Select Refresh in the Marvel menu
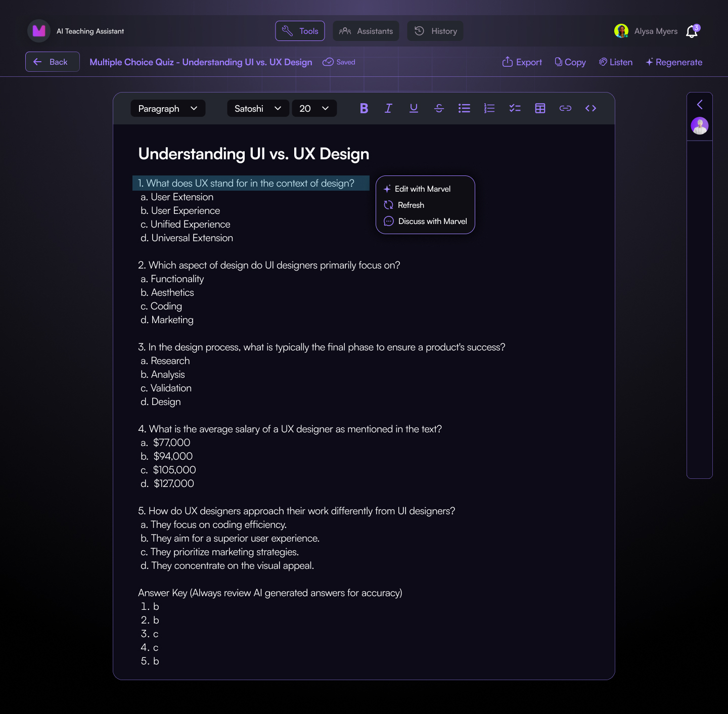The height and width of the screenshot is (714, 728). click(x=411, y=205)
